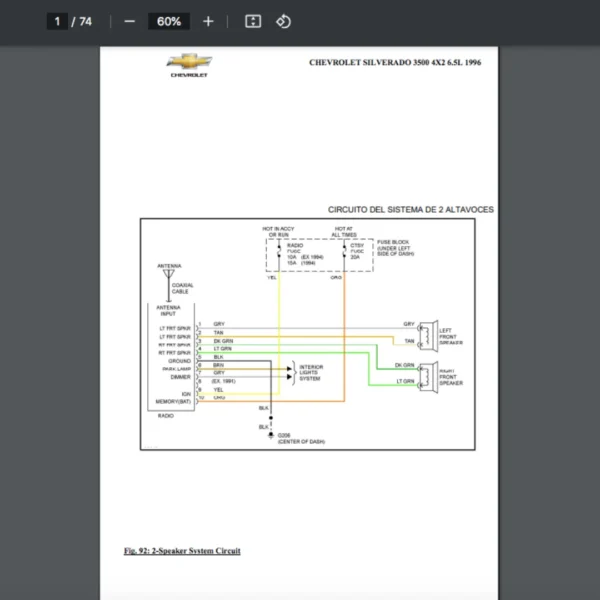Click the total page count 74
Image resolution: width=600 pixels, height=600 pixels.
pos(85,21)
